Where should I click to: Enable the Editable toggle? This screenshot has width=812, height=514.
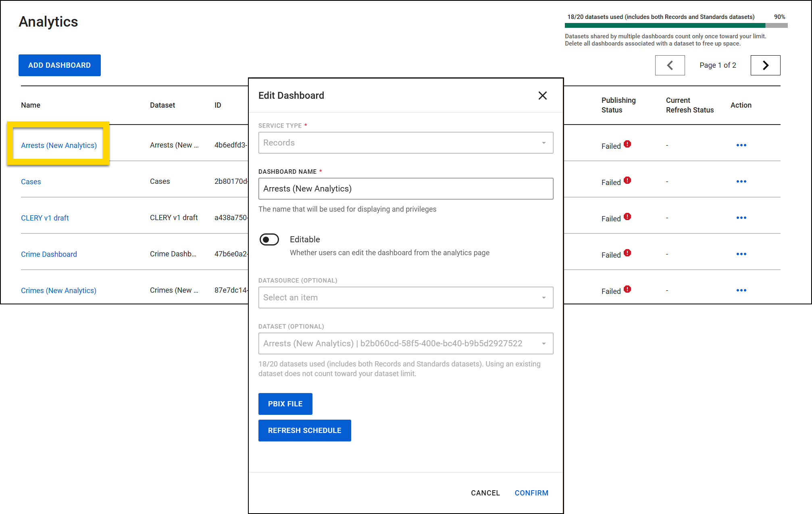coord(269,239)
